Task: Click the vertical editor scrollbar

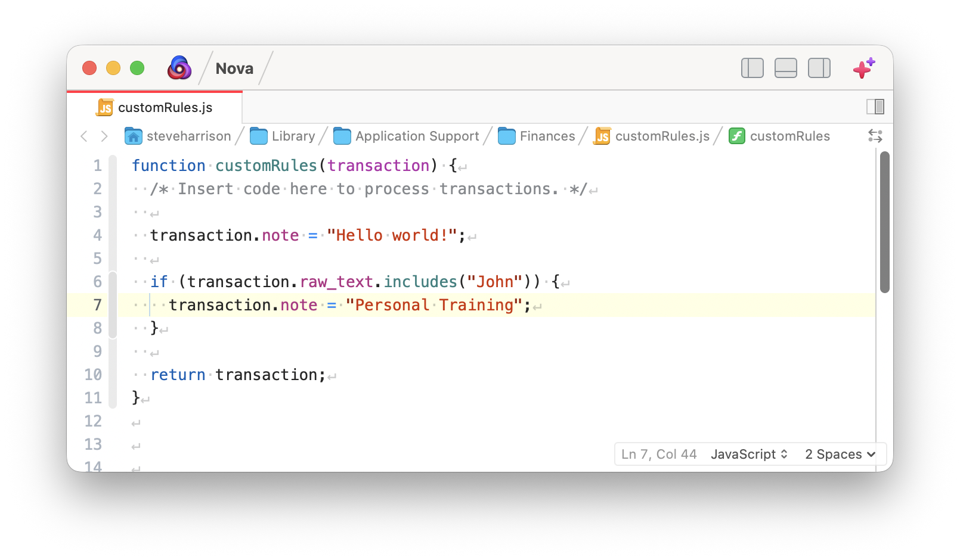Action: click(x=884, y=222)
